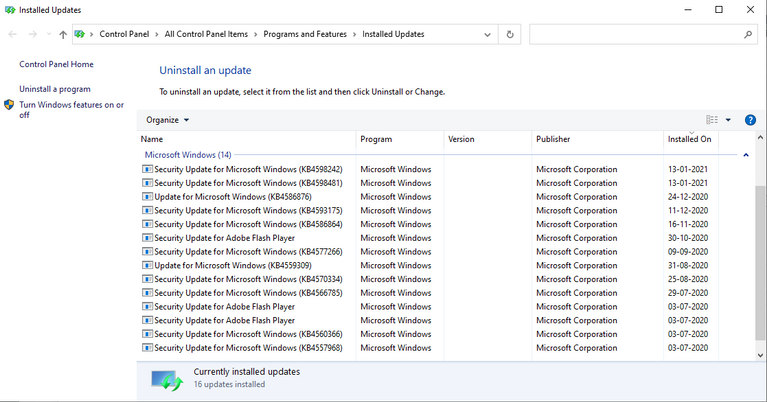This screenshot has width=767, height=402.
Task: Sort by the Publisher column
Action: (597, 139)
